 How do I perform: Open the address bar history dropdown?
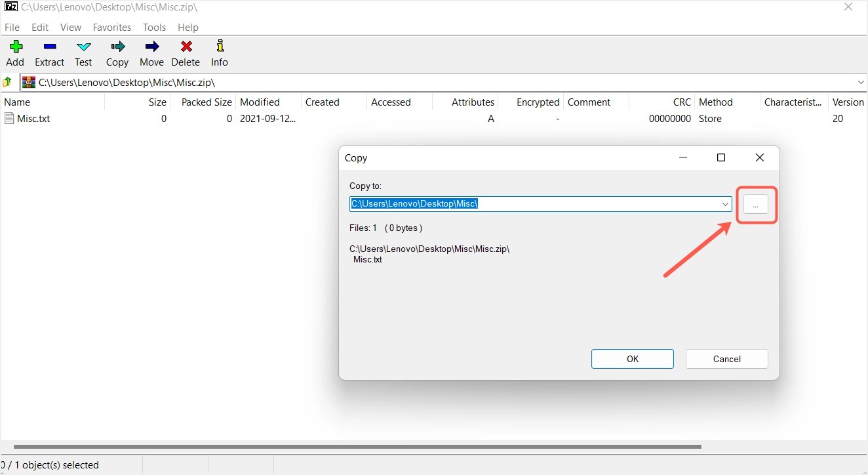(x=861, y=82)
